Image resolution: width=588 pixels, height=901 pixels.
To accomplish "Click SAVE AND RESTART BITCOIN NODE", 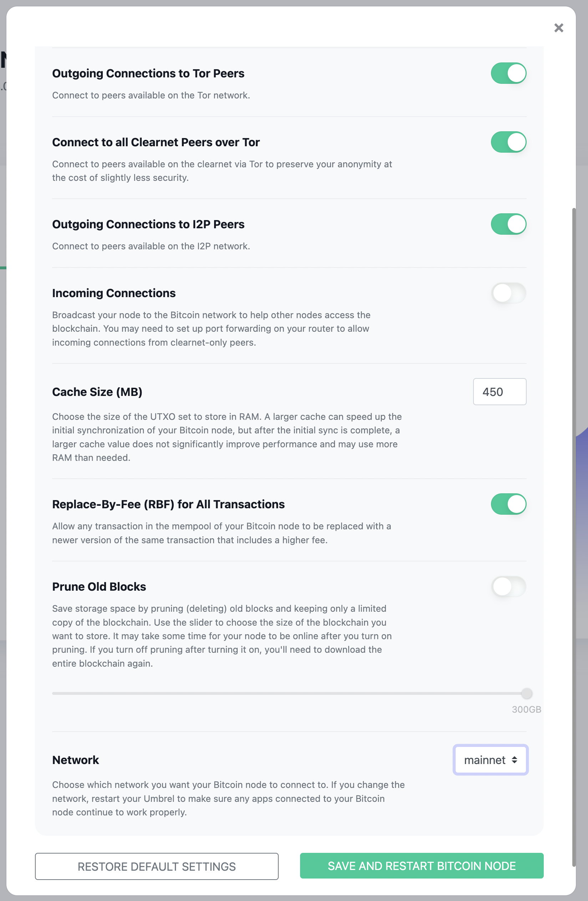I will 421,866.
